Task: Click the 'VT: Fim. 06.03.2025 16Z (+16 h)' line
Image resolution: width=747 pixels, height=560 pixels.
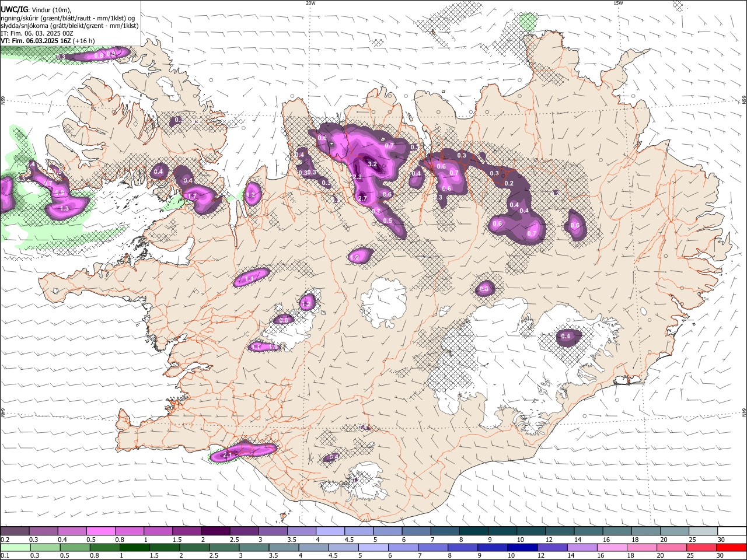Action: point(48,41)
